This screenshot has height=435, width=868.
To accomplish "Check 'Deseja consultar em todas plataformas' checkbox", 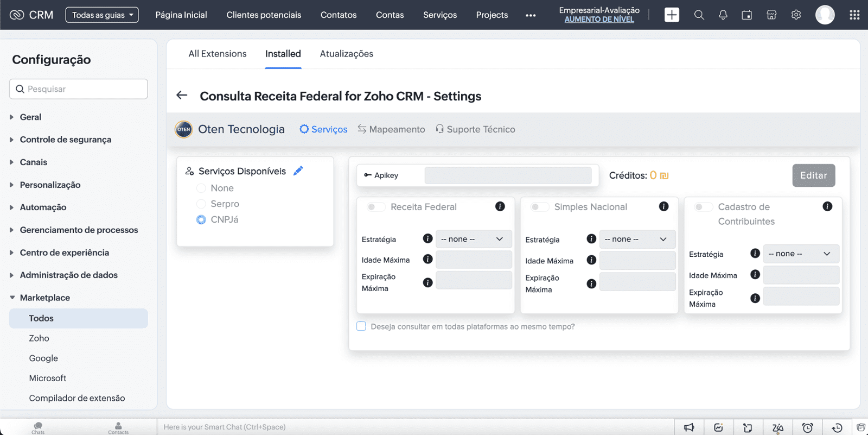I will tap(361, 326).
